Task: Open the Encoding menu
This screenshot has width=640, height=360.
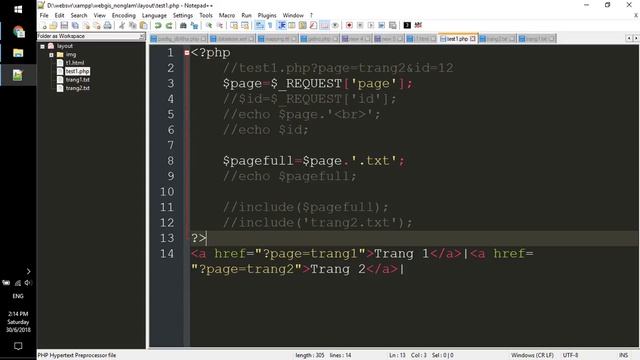Action: point(123,15)
